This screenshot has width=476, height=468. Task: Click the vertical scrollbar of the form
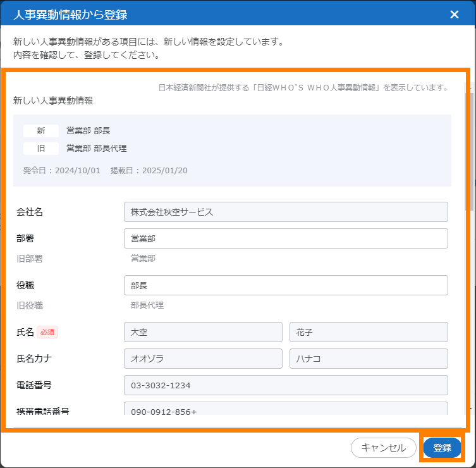pyautogui.click(x=468, y=152)
